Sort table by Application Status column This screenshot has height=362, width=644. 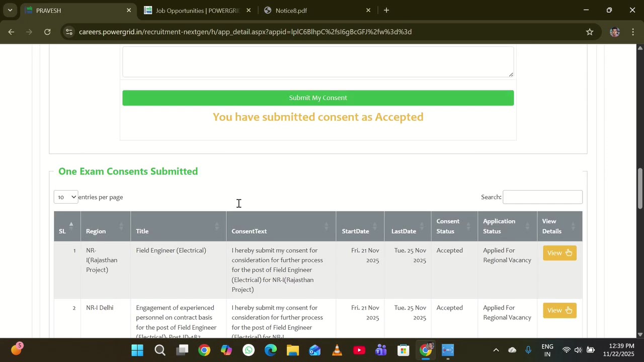click(x=507, y=226)
